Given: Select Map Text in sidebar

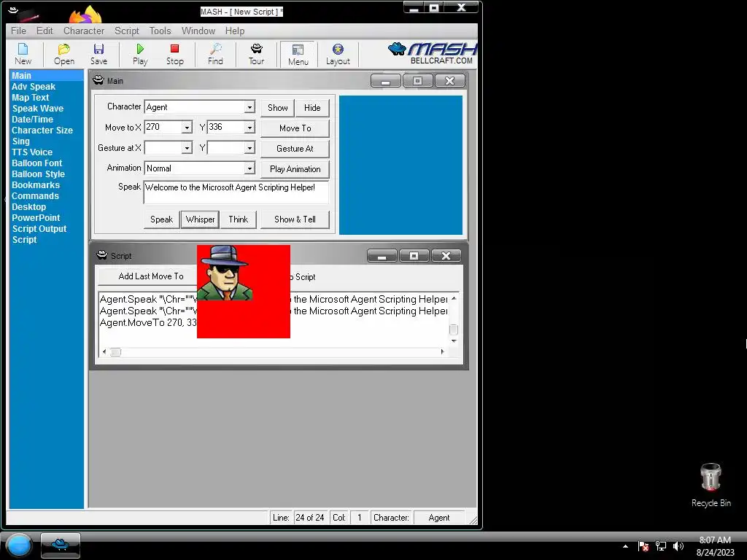Looking at the screenshot, I should point(31,98).
